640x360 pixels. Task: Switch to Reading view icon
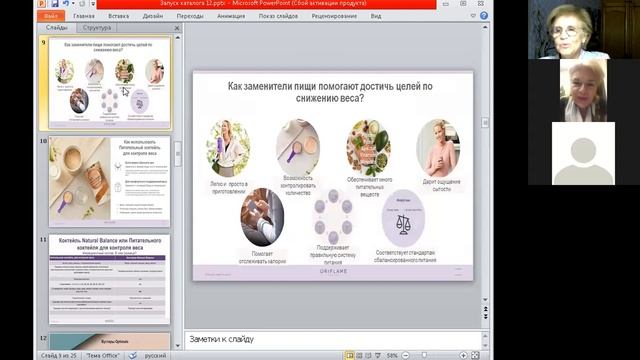click(x=368, y=356)
